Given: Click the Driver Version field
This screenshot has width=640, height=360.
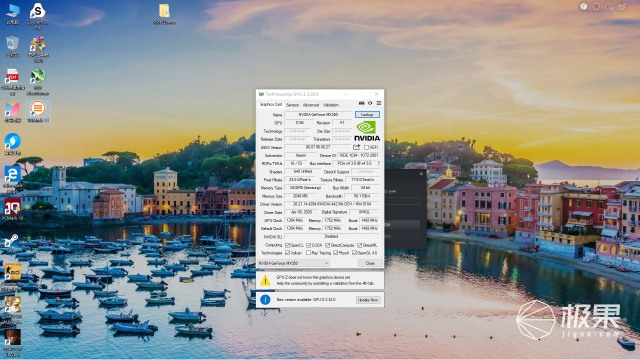Looking at the screenshot, I should pos(332,204).
